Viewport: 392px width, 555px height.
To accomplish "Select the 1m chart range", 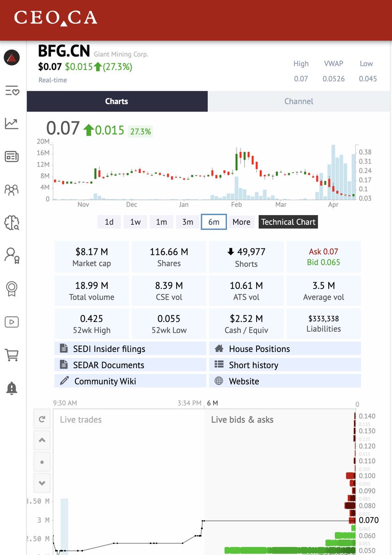I will click(x=161, y=222).
